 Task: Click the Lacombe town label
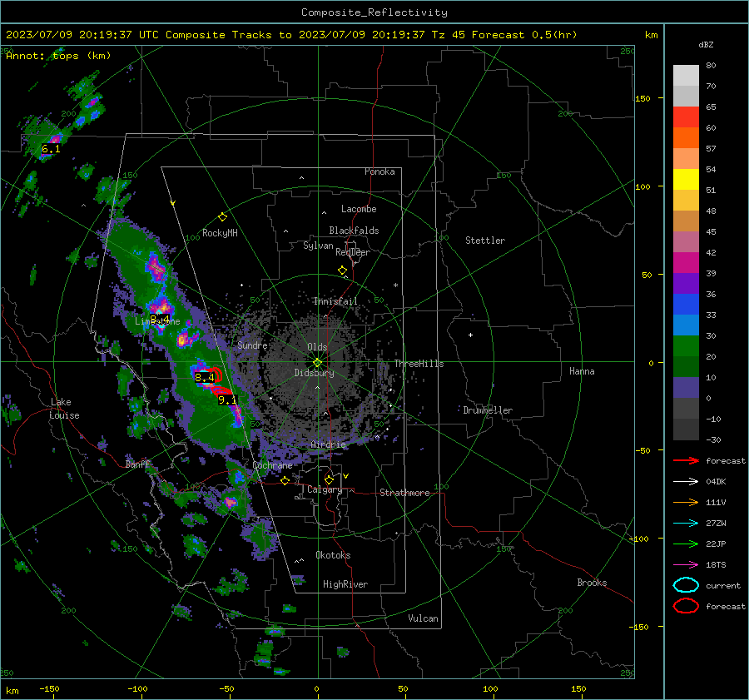click(359, 209)
